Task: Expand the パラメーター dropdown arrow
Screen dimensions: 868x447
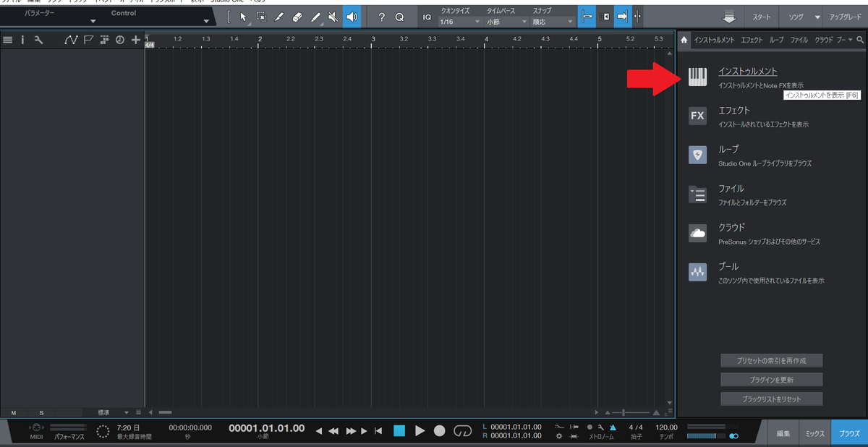Action: point(93,22)
